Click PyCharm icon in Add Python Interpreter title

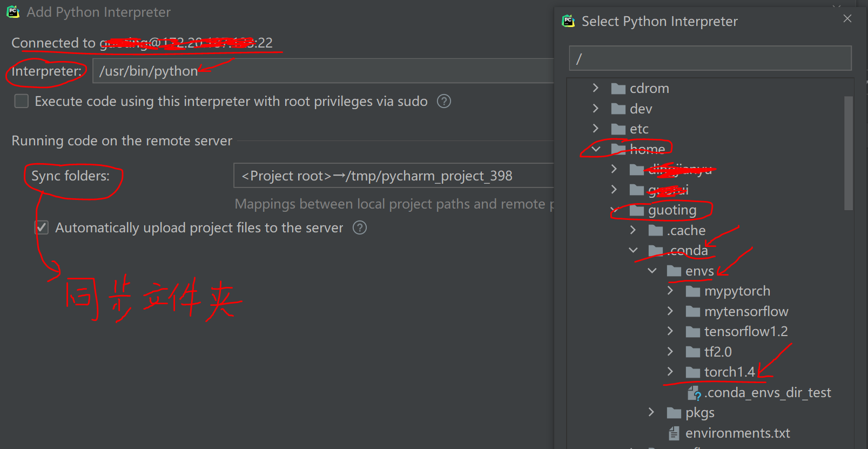[x=13, y=12]
